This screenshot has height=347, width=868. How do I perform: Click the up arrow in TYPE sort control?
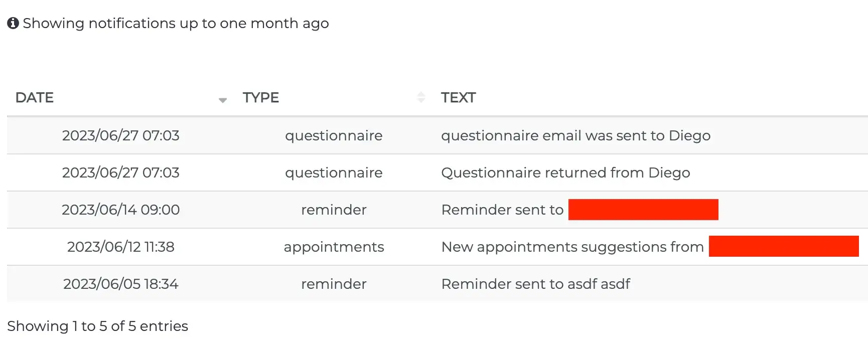coord(420,94)
